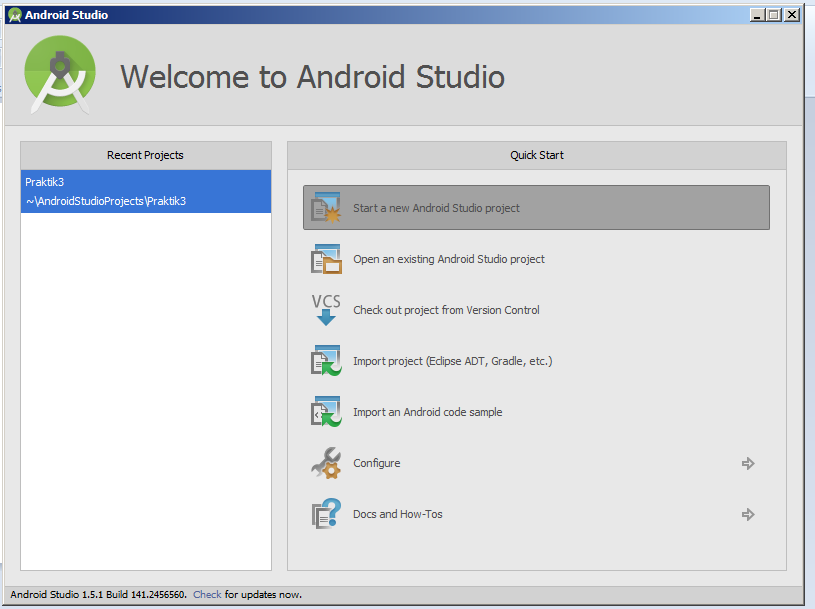Click the Import project (Eclipse ADT) icon
The width and height of the screenshot is (815, 609).
point(324,360)
